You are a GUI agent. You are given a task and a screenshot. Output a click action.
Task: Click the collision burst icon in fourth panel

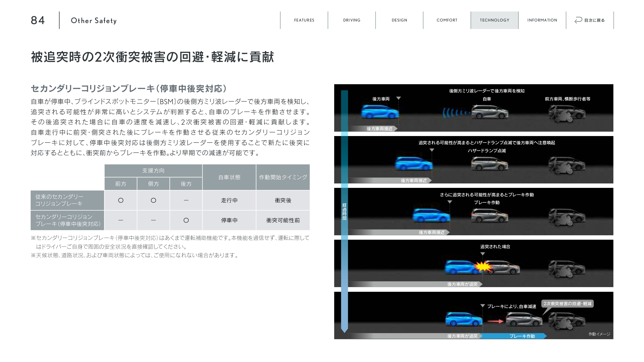(483, 267)
